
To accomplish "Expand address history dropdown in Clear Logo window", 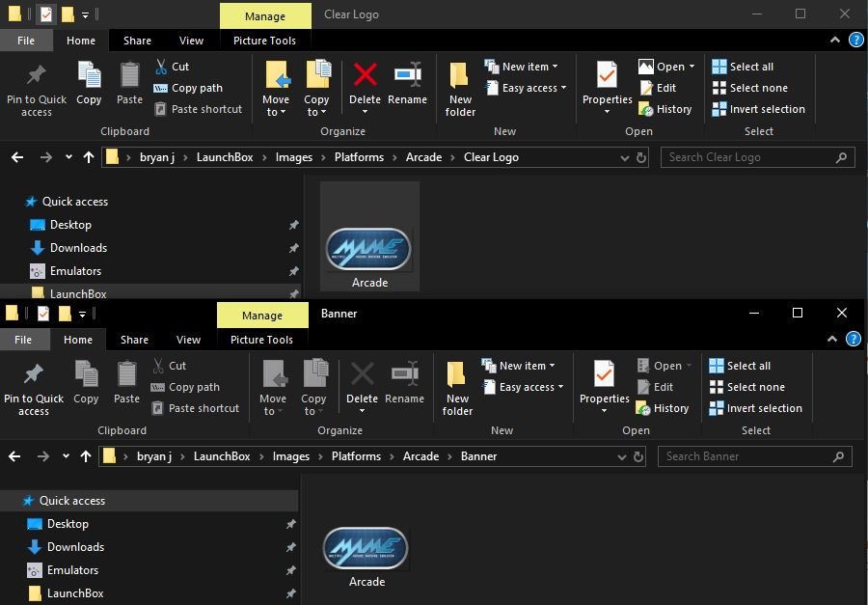I will tap(625, 158).
